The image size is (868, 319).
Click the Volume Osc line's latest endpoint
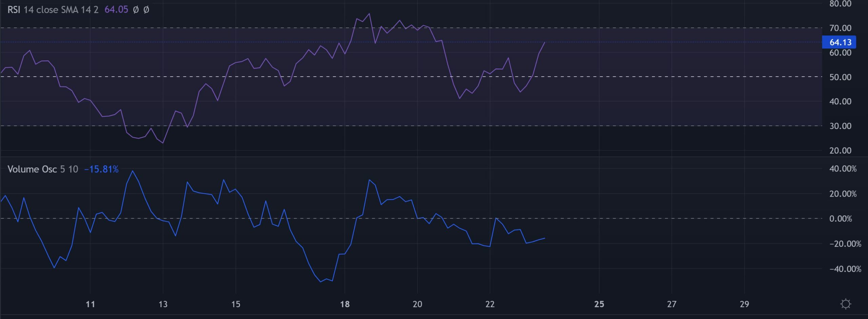pos(545,238)
